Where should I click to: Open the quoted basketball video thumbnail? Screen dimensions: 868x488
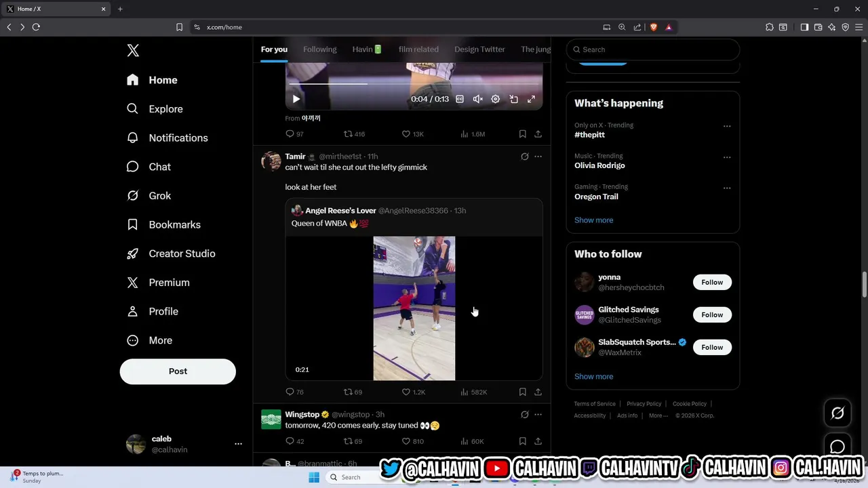pos(414,308)
